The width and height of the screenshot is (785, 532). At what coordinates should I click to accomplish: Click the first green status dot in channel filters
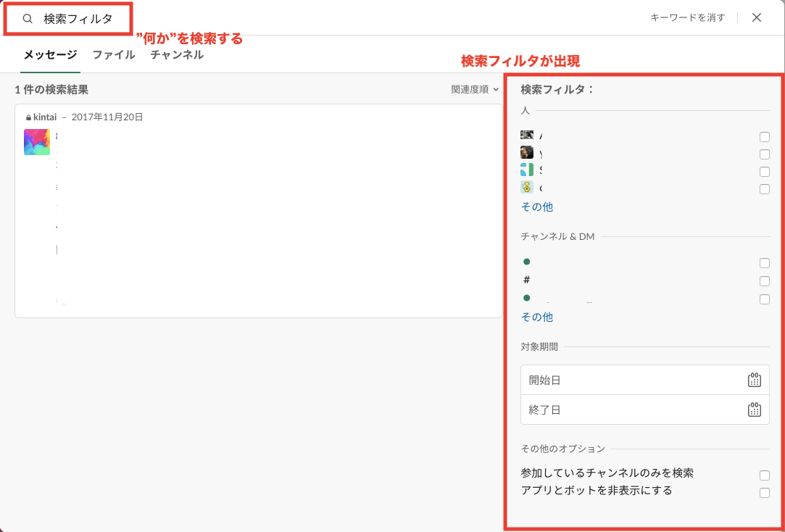(x=527, y=262)
